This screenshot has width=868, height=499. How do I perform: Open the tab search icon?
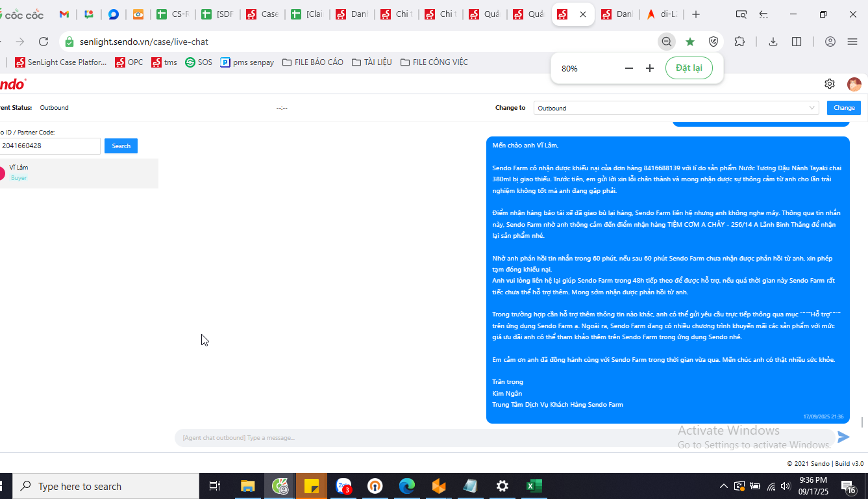pyautogui.click(x=741, y=14)
